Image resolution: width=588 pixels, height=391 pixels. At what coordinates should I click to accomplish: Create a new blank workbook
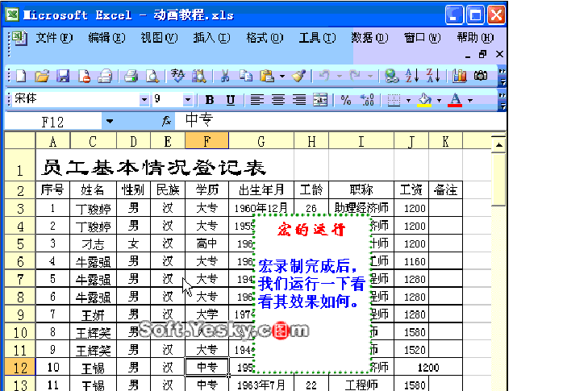[21, 76]
